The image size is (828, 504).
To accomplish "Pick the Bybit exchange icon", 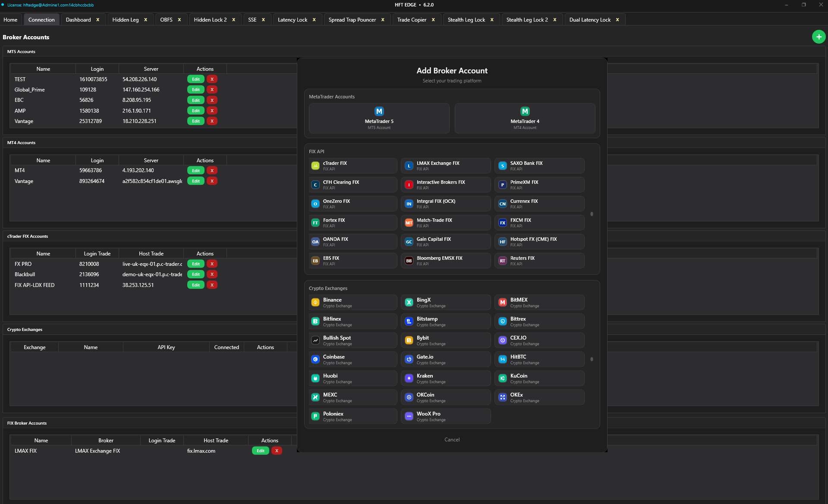I will click(409, 340).
